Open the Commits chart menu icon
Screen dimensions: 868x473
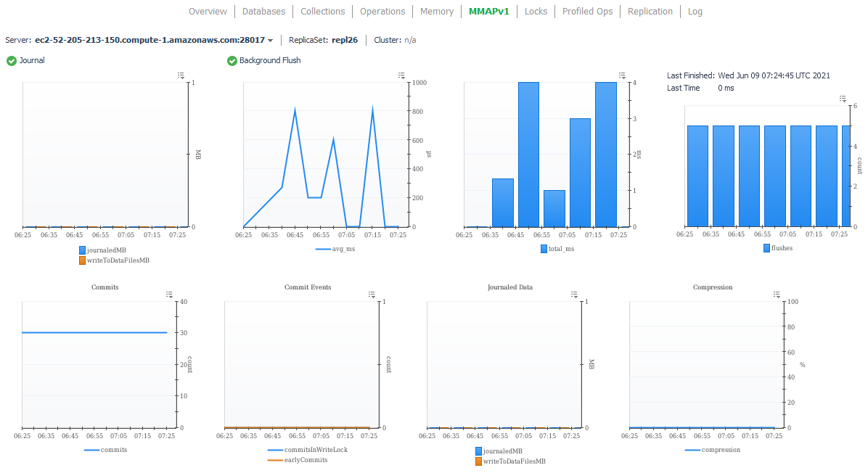tap(169, 295)
